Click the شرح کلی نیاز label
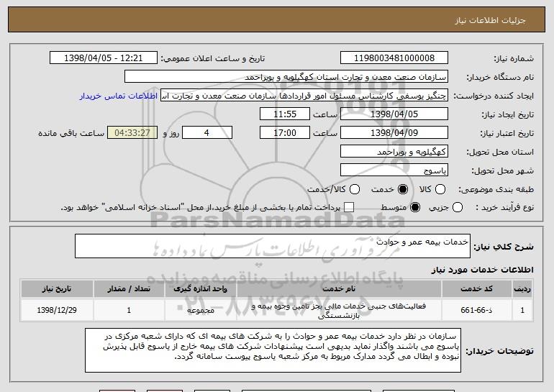Image resolution: width=554 pixels, height=392 pixels. (x=504, y=247)
